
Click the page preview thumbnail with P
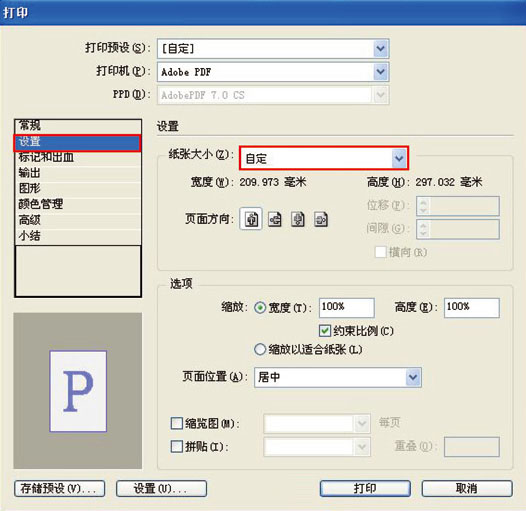(x=78, y=391)
